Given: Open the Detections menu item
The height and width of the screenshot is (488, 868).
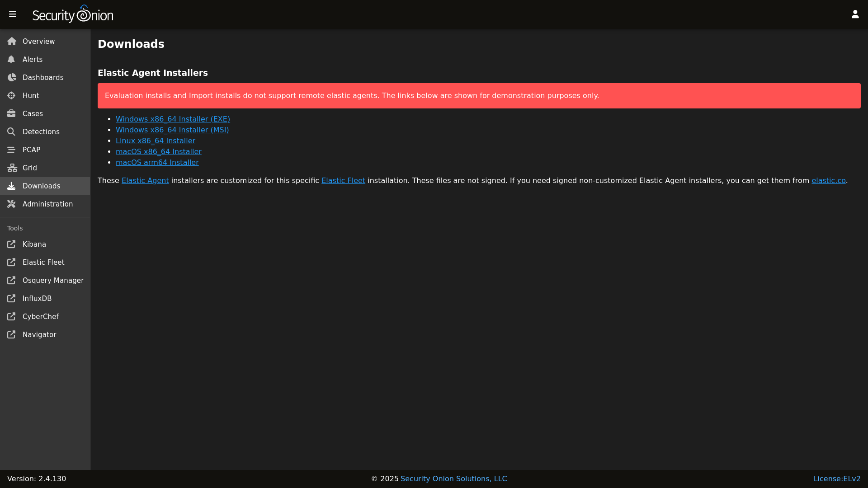Looking at the screenshot, I should (41, 132).
